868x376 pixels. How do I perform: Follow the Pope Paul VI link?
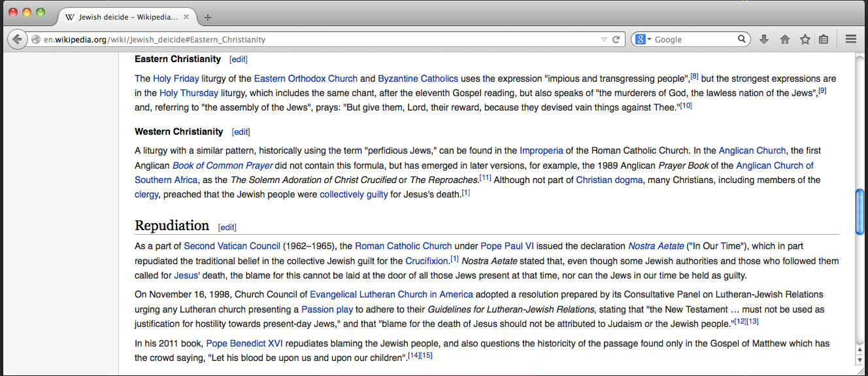[x=507, y=246]
